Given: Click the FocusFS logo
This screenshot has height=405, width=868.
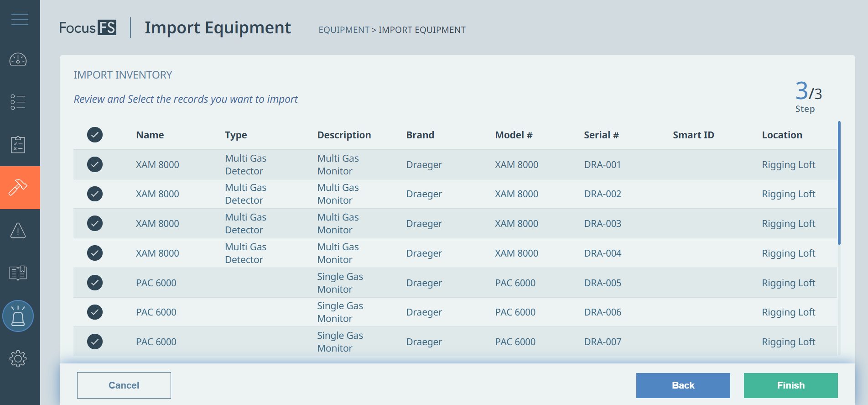Looking at the screenshot, I should click(88, 28).
